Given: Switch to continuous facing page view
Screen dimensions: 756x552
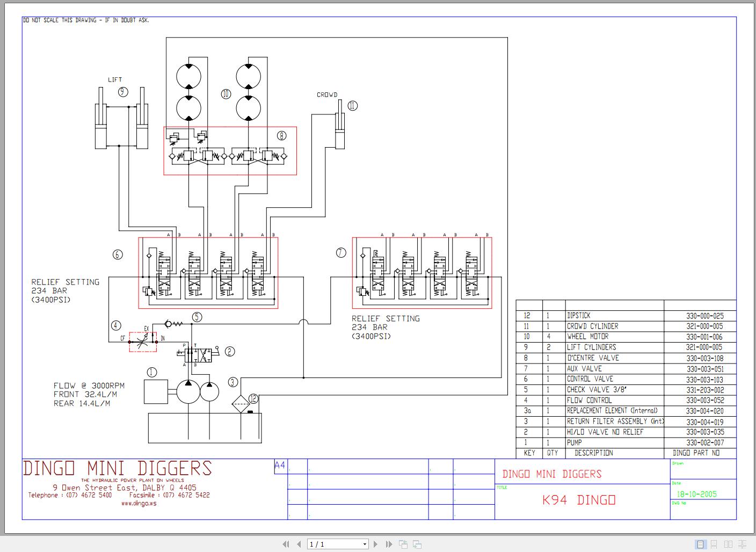Looking at the screenshot, I should [x=743, y=544].
